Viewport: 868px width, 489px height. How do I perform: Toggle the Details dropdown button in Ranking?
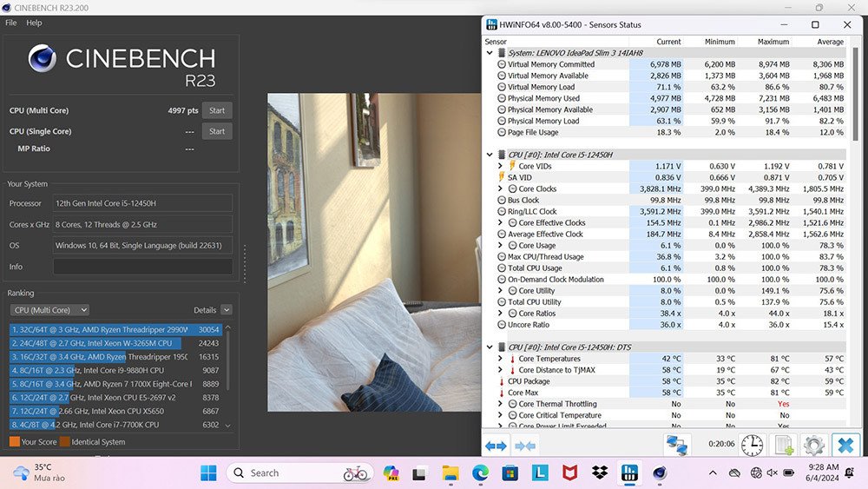pyautogui.click(x=227, y=310)
